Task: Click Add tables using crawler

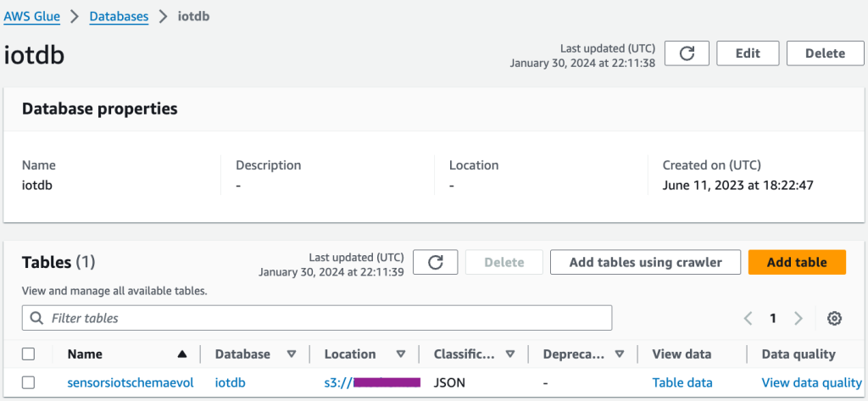Action: pyautogui.click(x=645, y=262)
